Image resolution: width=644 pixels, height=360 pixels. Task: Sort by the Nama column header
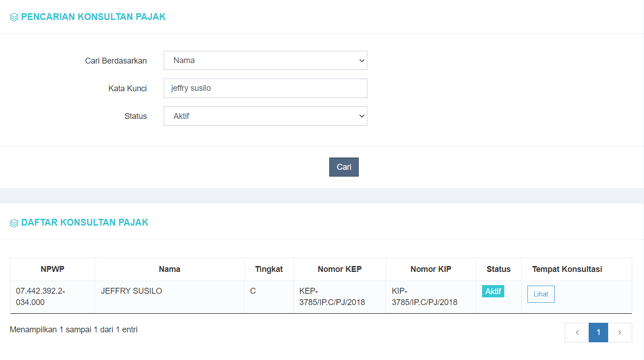(x=170, y=269)
